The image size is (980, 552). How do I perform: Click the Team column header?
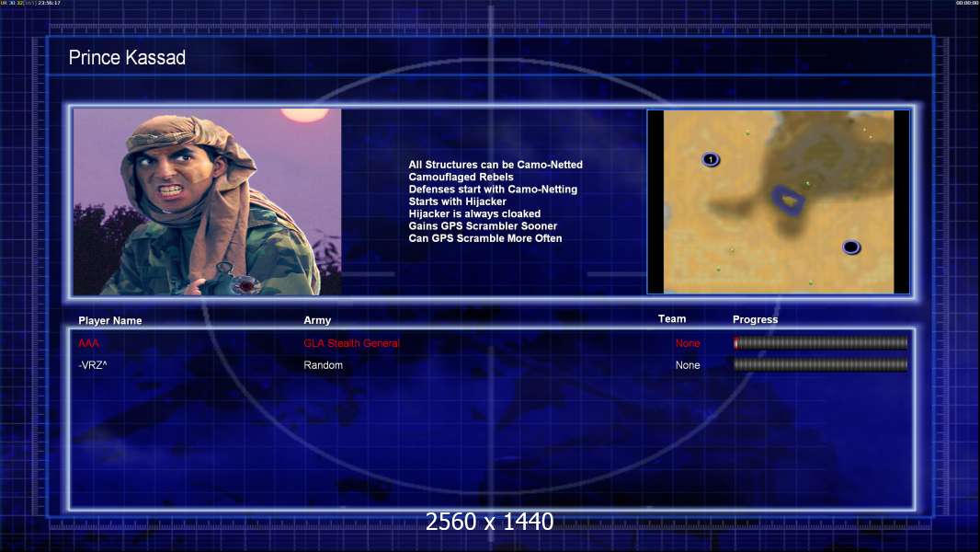click(672, 319)
